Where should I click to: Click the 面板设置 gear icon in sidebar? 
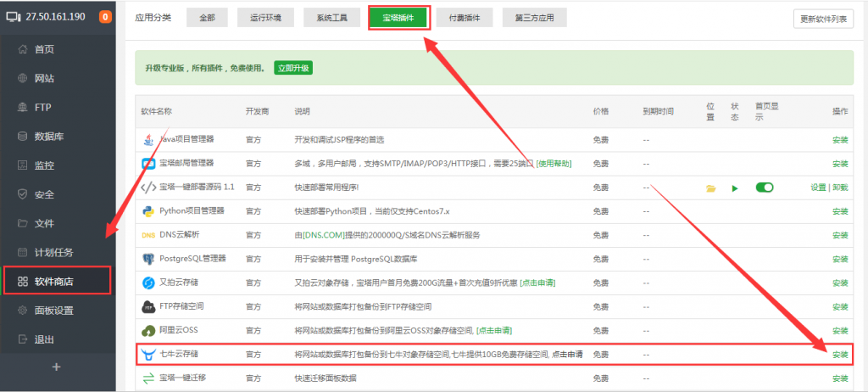(23, 311)
